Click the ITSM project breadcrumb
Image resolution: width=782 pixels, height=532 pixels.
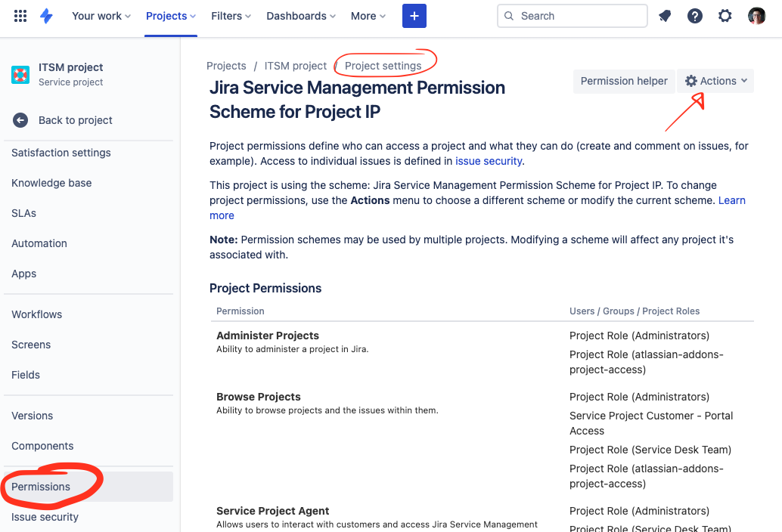(295, 66)
